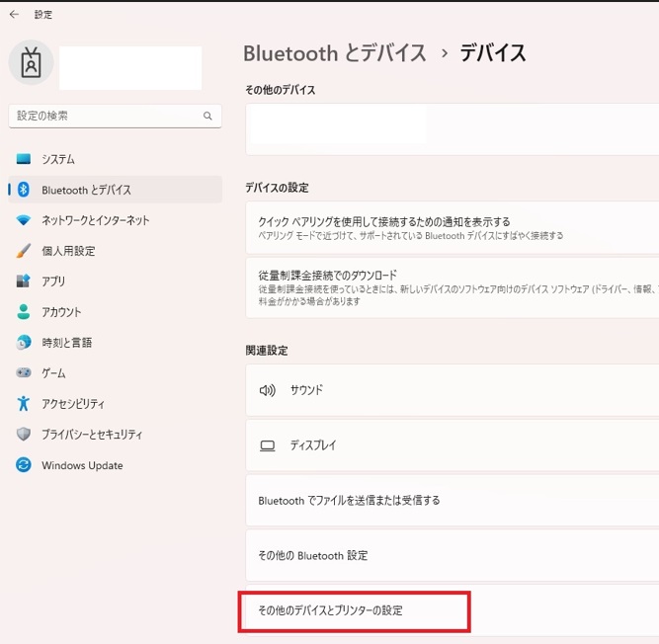
Task: Click the アプリ apps icon
Action: pos(24,281)
